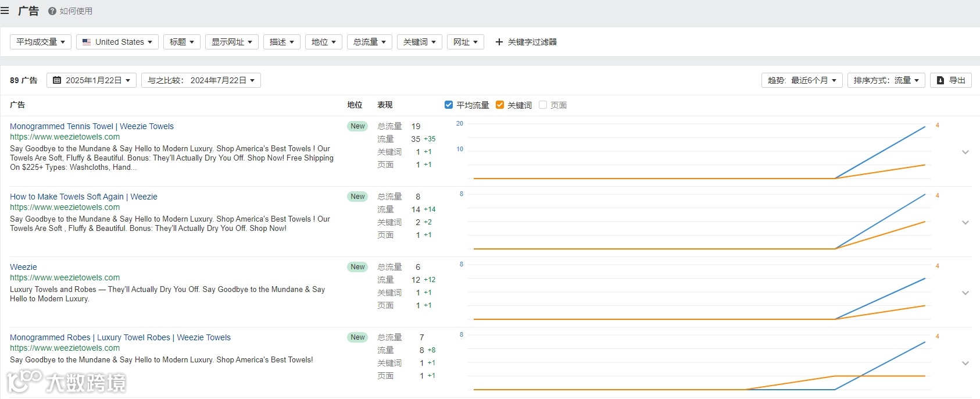The width and height of the screenshot is (980, 399).
Task: Click the New badge on Monogrammed Robes row
Action: coord(357,337)
